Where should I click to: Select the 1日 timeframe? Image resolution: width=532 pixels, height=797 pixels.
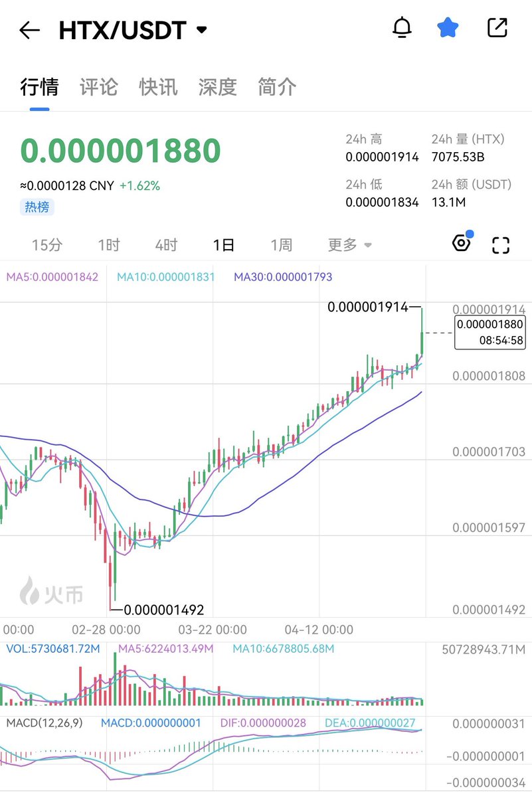tap(224, 245)
